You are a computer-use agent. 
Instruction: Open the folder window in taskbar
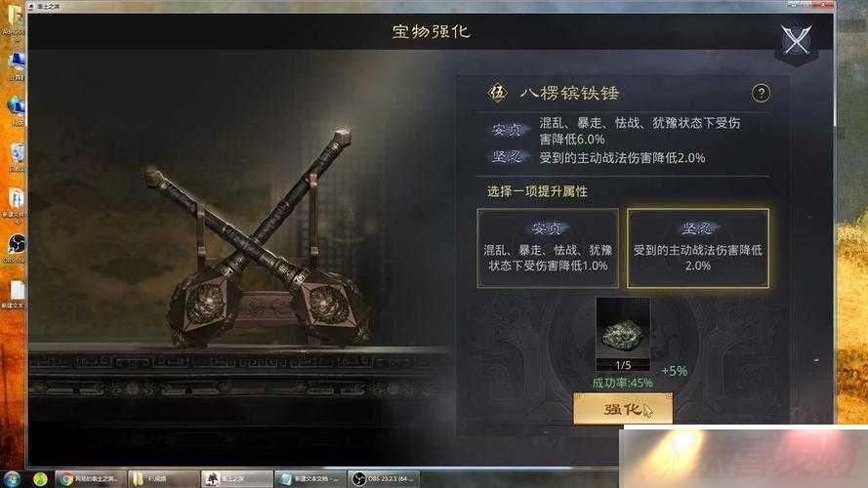[x=163, y=478]
